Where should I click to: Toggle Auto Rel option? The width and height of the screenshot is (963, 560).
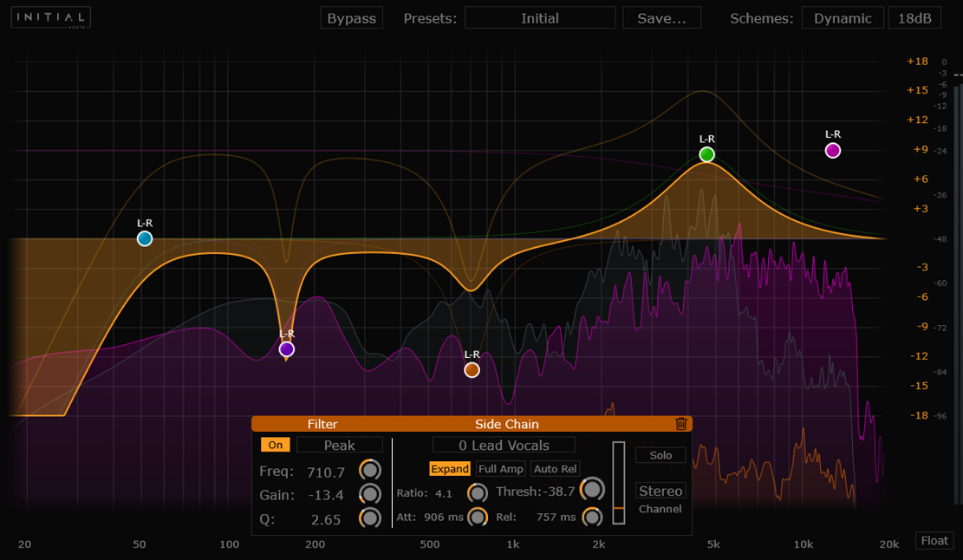(556, 468)
